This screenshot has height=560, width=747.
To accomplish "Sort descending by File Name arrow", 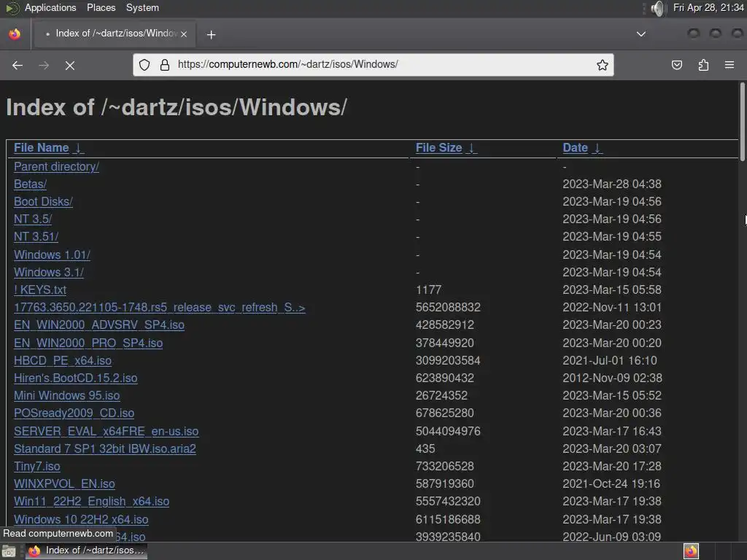I will [x=78, y=148].
